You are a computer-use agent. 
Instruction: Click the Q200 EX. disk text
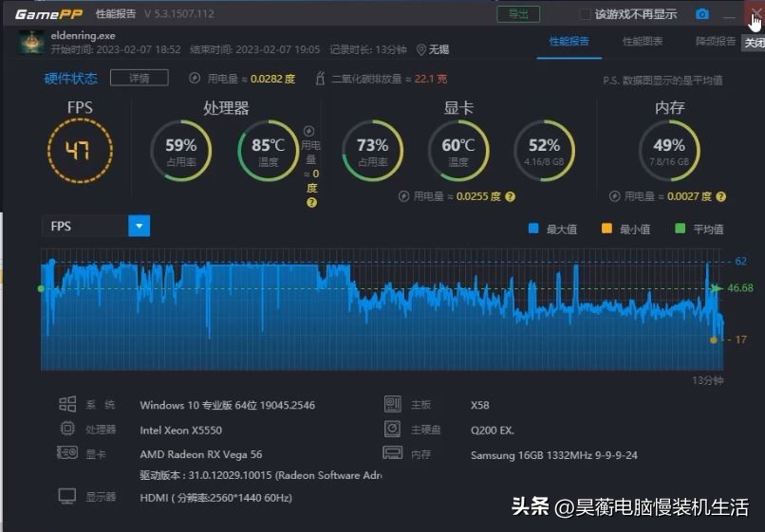coord(493,431)
